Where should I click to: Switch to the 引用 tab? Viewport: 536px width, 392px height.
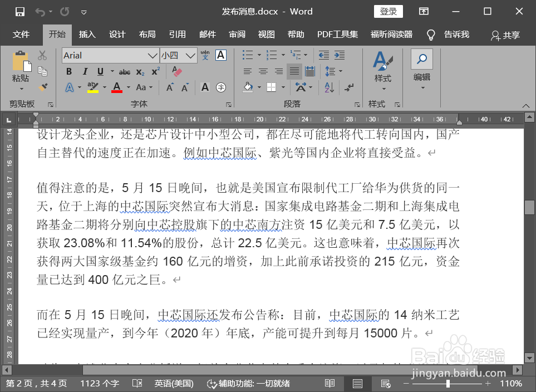(178, 35)
